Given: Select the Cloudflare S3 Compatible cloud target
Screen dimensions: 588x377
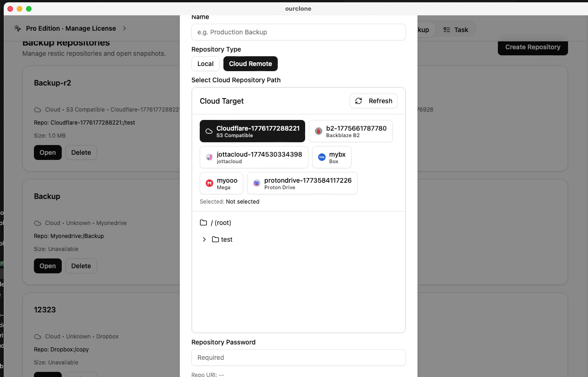Looking at the screenshot, I should (x=252, y=131).
